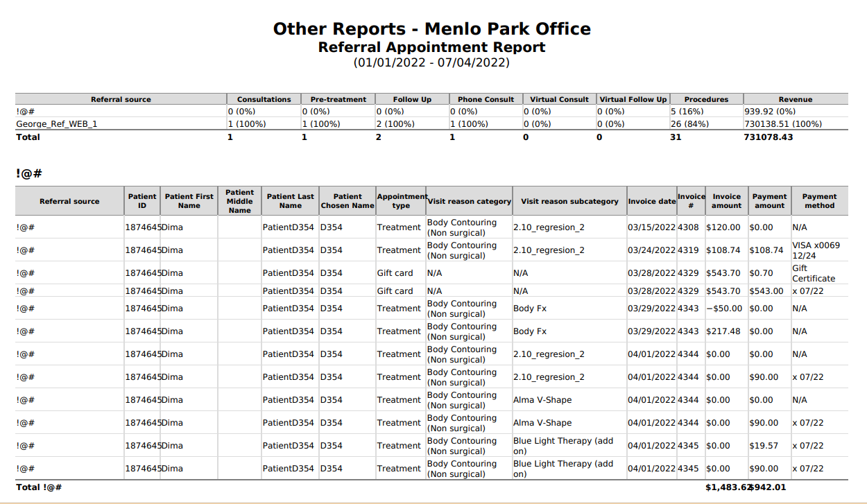This screenshot has width=867, height=504.
Task: Click the Patient ID column header
Action: click(x=142, y=201)
